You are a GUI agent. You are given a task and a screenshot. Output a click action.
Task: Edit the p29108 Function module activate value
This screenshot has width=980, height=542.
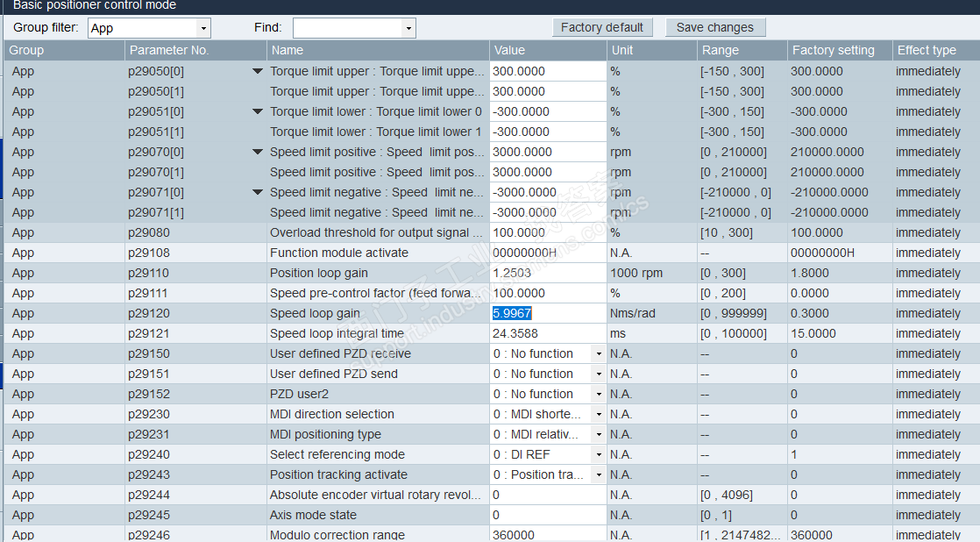[x=548, y=253]
